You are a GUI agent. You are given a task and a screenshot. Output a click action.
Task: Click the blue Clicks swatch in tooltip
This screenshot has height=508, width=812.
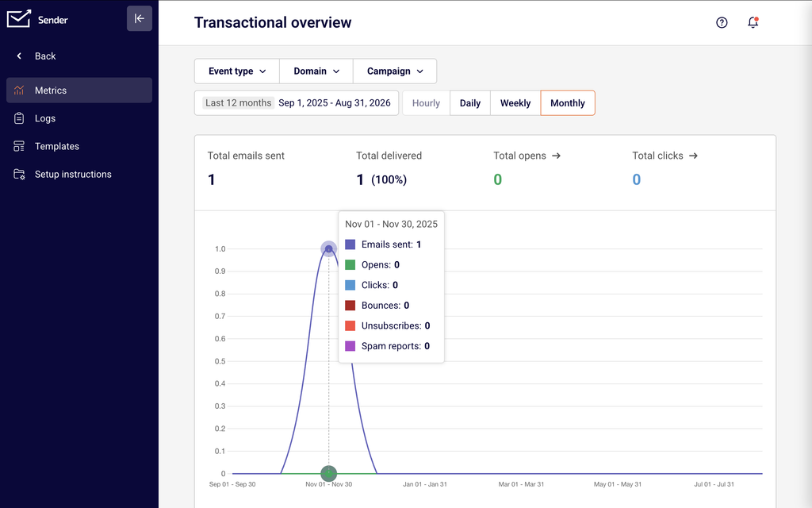(x=350, y=285)
